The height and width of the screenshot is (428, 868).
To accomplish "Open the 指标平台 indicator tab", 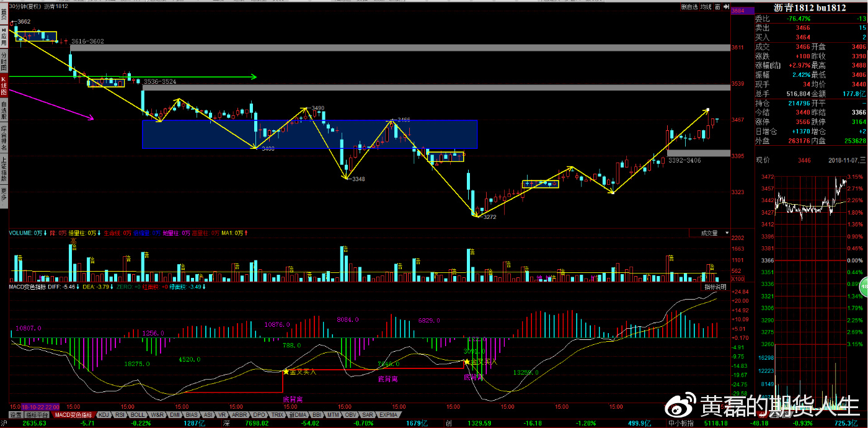I will coord(37,414).
